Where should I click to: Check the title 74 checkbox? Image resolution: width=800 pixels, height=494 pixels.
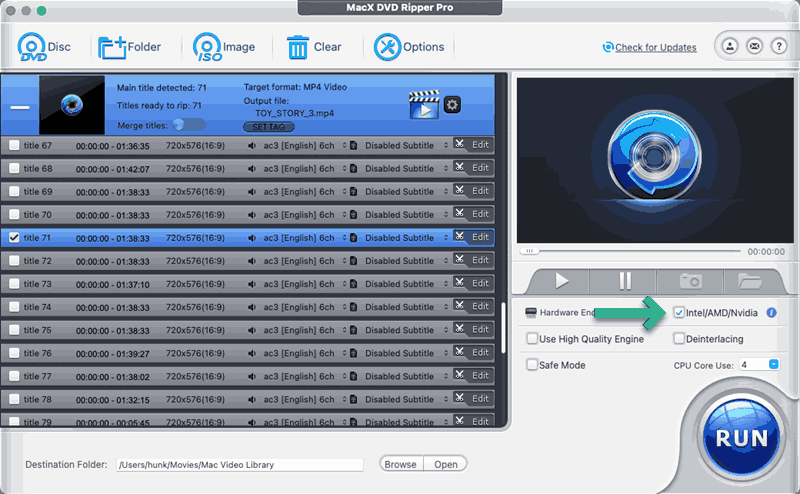coord(14,307)
